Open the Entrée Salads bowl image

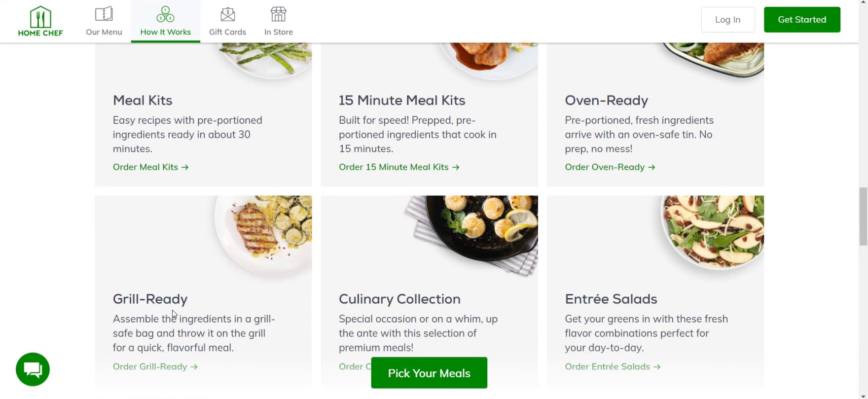pos(713,231)
